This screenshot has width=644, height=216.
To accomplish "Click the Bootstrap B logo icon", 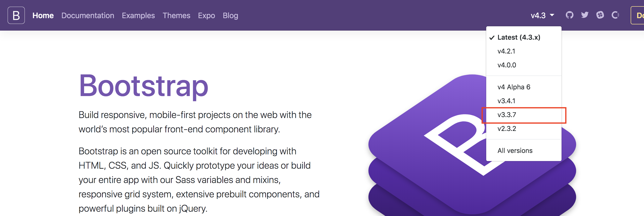I will coord(16,15).
